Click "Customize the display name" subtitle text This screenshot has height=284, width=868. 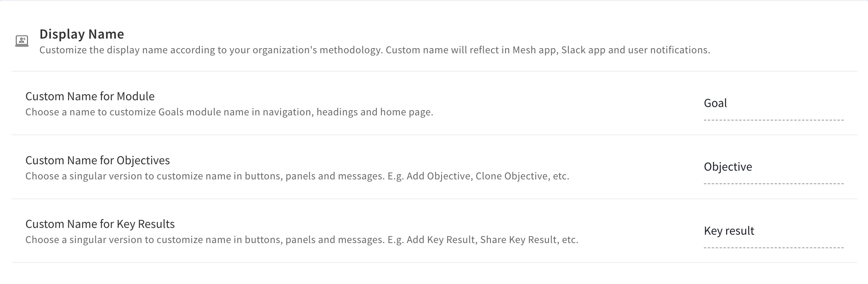pos(103,50)
